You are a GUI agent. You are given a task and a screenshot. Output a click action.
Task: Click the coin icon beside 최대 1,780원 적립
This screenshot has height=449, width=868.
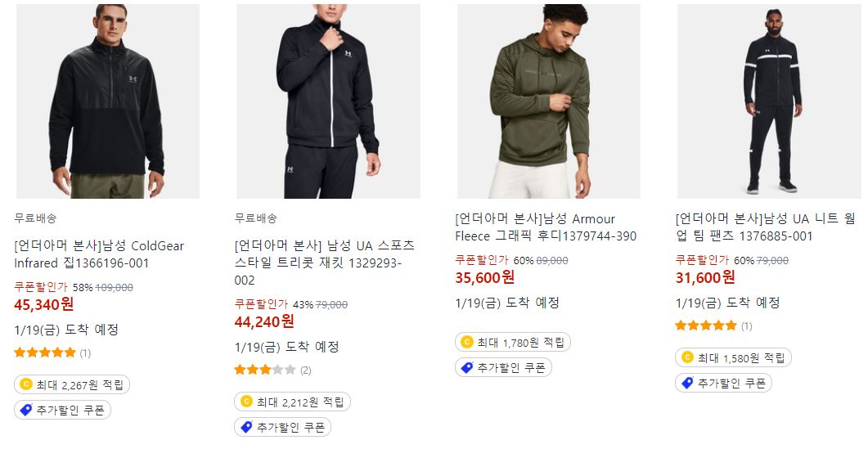tap(467, 342)
